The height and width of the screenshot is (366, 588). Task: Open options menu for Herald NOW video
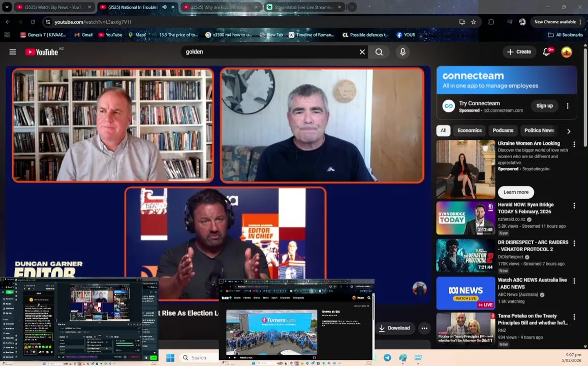click(x=574, y=206)
